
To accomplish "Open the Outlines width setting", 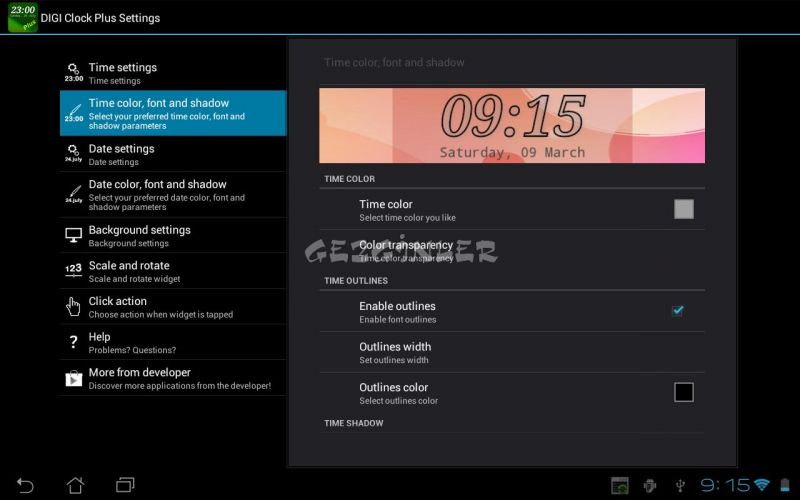I will point(512,352).
